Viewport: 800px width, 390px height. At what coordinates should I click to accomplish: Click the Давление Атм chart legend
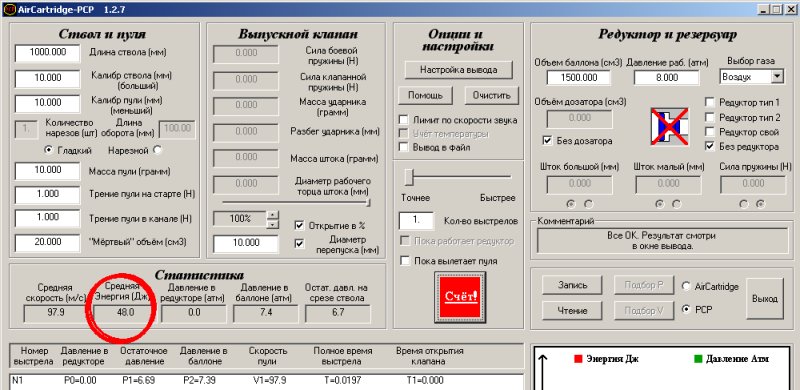click(731, 359)
